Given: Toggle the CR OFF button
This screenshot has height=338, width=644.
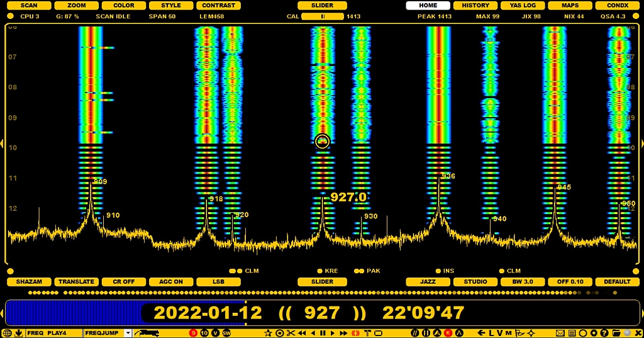Looking at the screenshot, I should point(123,282).
